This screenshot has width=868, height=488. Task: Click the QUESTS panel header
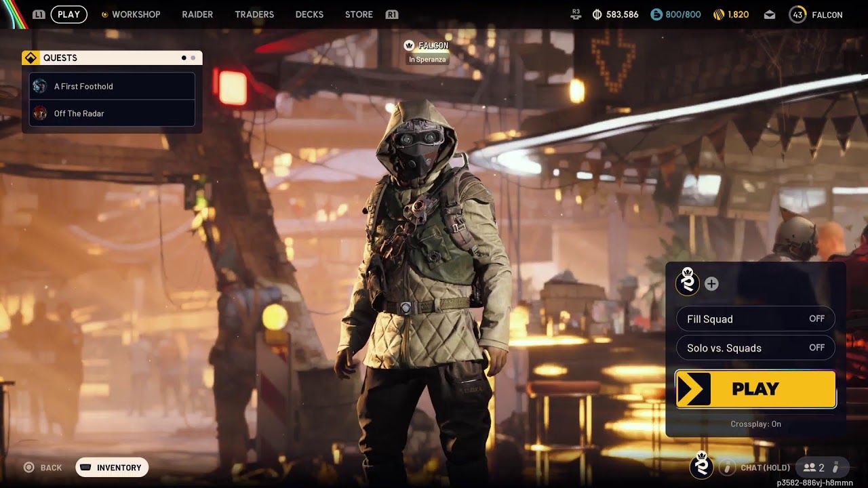(x=112, y=58)
